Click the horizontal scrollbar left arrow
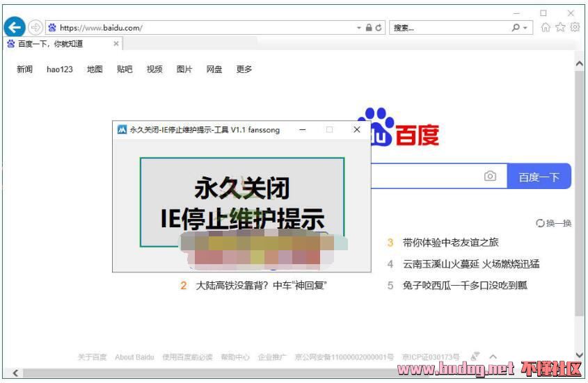Image resolution: width=588 pixels, height=383 pixels. (15, 373)
